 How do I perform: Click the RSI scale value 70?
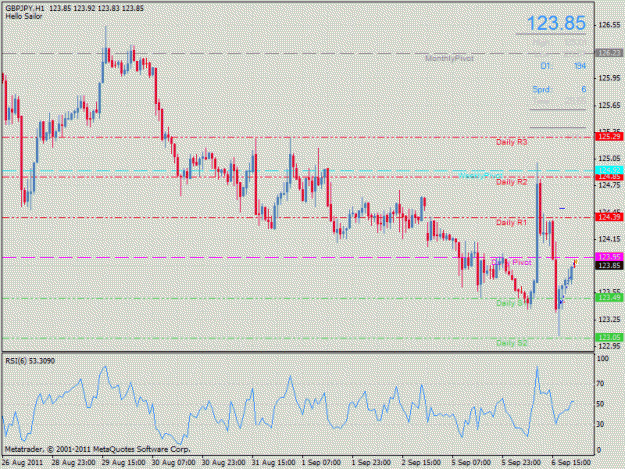(x=601, y=384)
